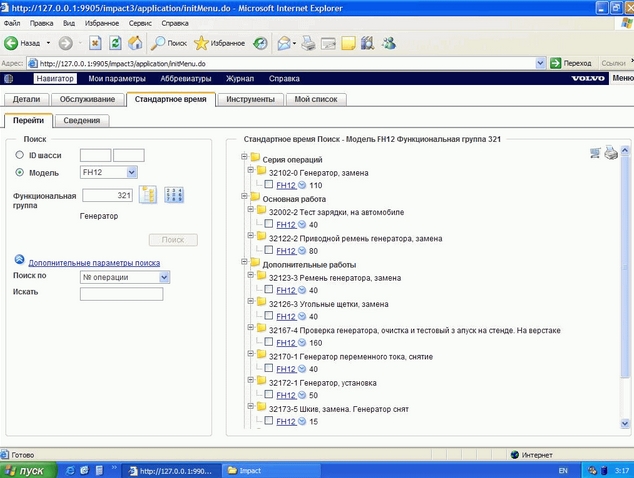Refresh the page with the green arrows icon
Screen dimensions: 634x478
(x=115, y=43)
